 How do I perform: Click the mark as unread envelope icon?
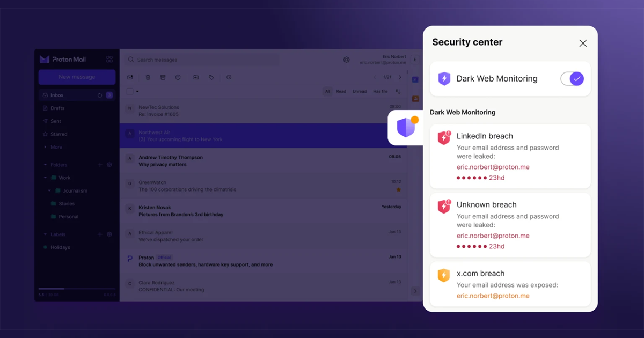coord(130,77)
